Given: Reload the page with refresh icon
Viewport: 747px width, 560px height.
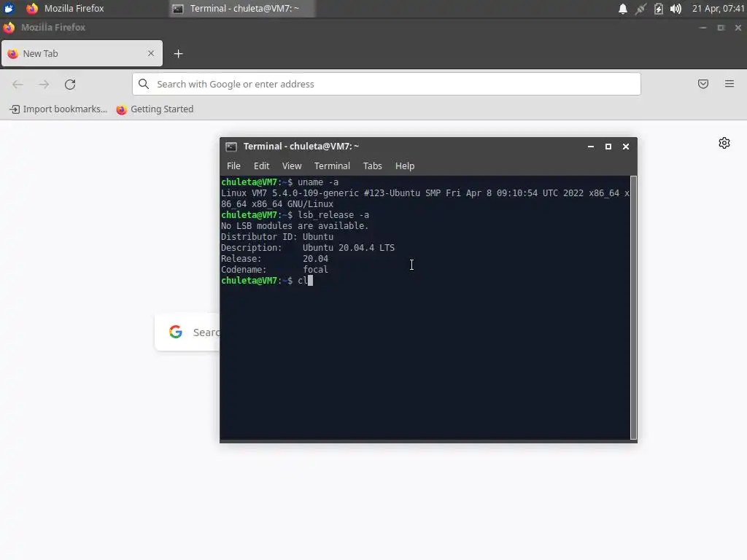Looking at the screenshot, I should tap(70, 85).
